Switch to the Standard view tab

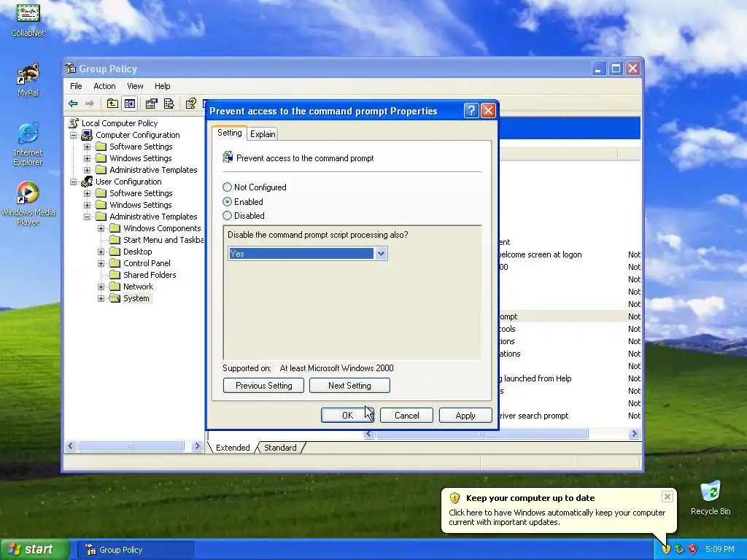tap(280, 448)
